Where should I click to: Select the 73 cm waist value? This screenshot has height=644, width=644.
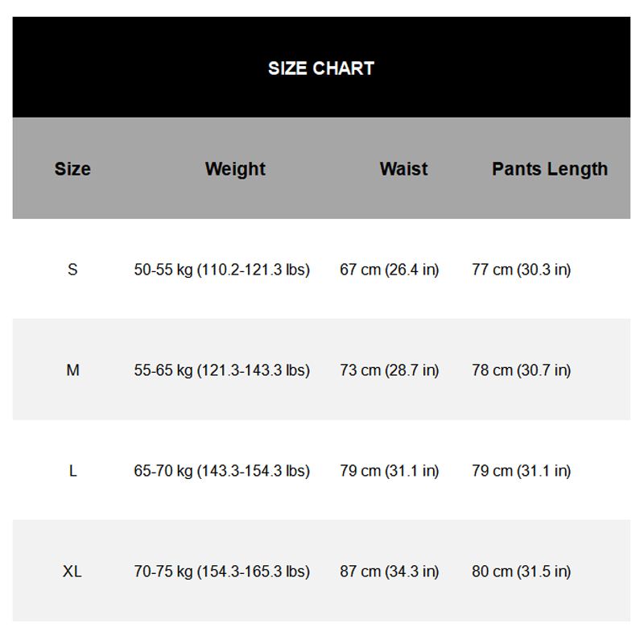tap(390, 370)
